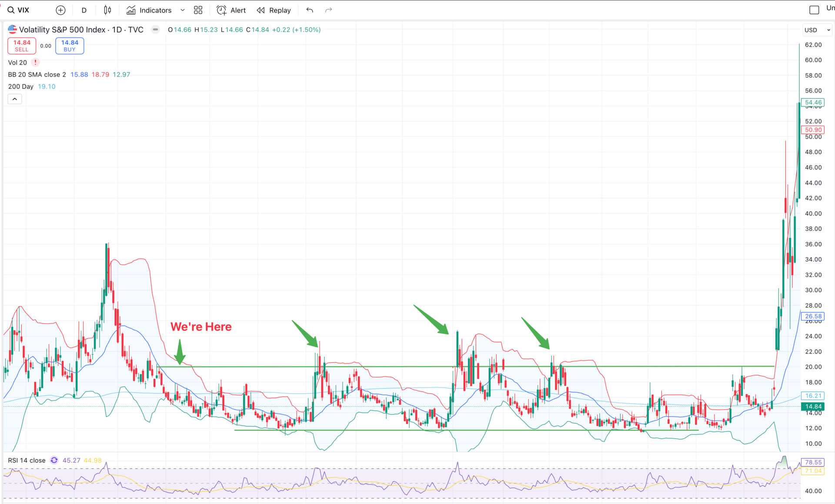
Task: Click the 14.84 BUY button
Action: (70, 46)
